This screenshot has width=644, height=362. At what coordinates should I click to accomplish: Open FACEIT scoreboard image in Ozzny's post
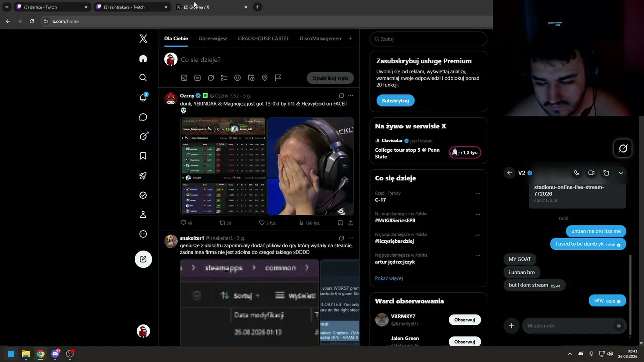pyautogui.click(x=223, y=166)
